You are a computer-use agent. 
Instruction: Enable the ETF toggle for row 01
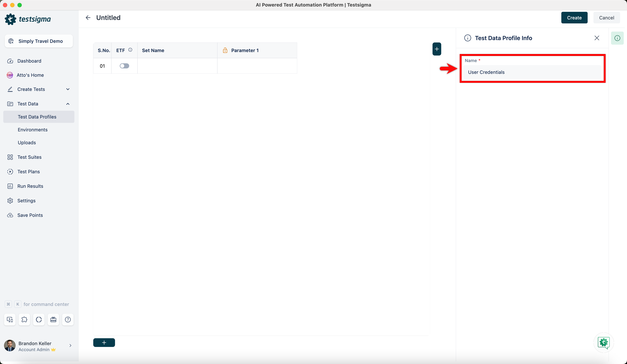pos(124,66)
